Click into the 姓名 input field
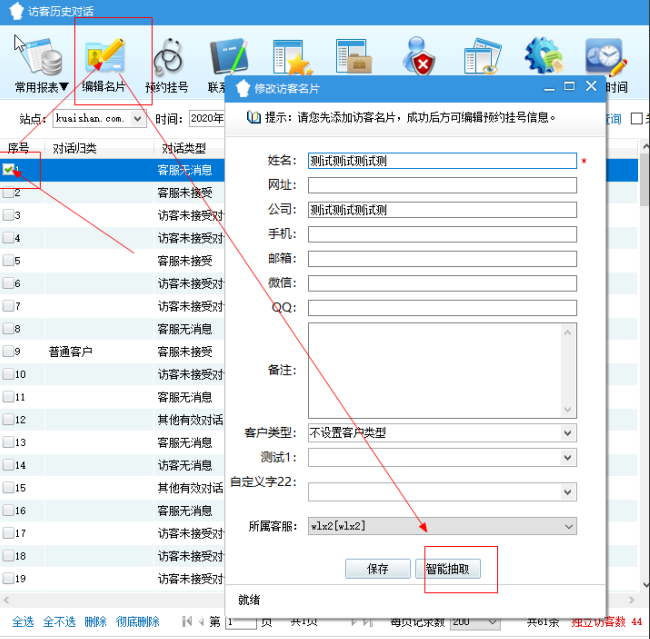650x639 pixels. click(442, 161)
